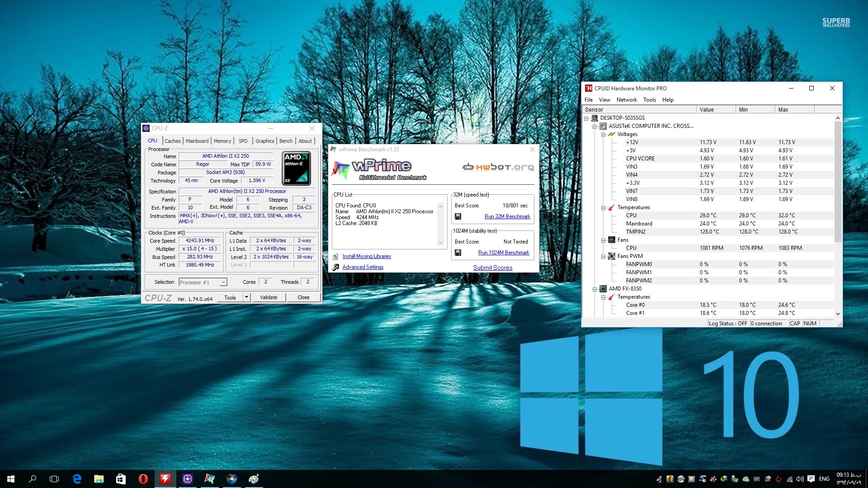
Task: Click the Tools button in CPU-Z
Action: [x=230, y=297]
